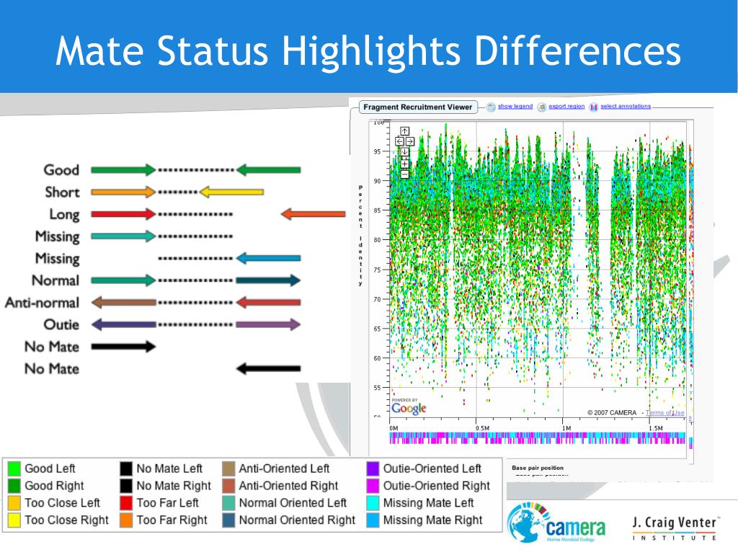Click the Missing Mate Right legend label
This screenshot has height=560, width=738.
click(x=432, y=520)
